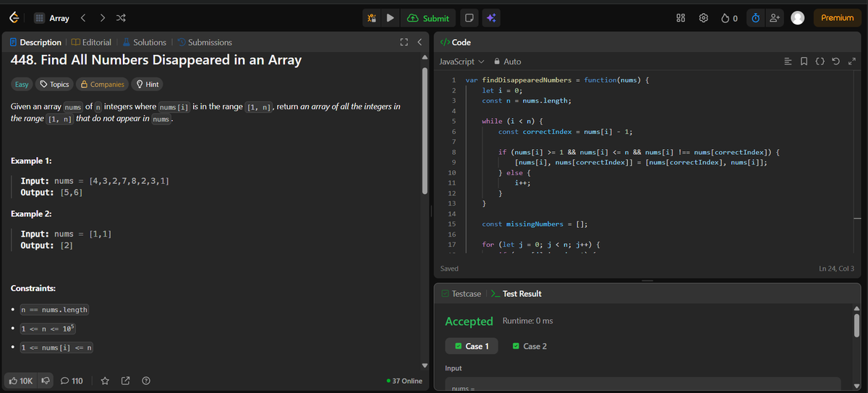Open the notes sticky icon
868x393 pixels.
[469, 18]
